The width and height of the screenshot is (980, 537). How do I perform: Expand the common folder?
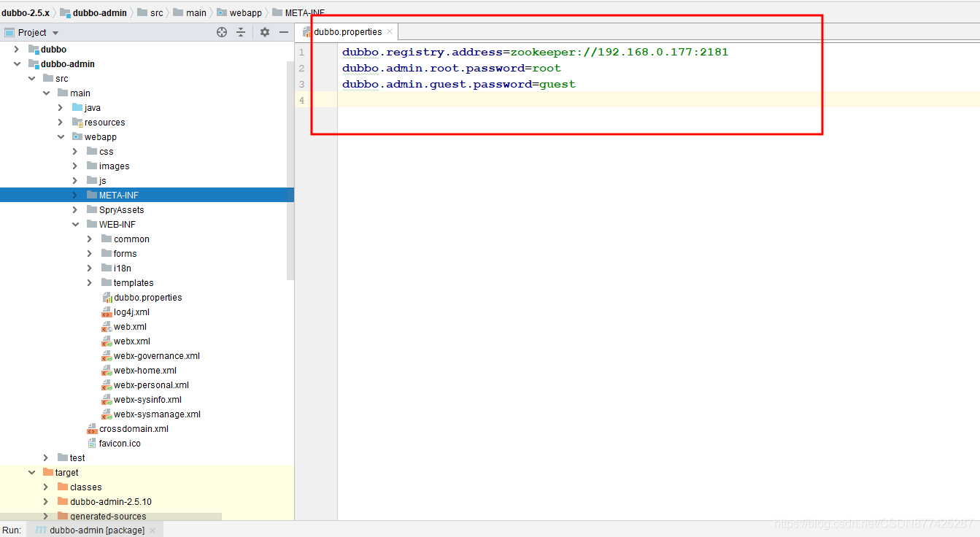90,239
